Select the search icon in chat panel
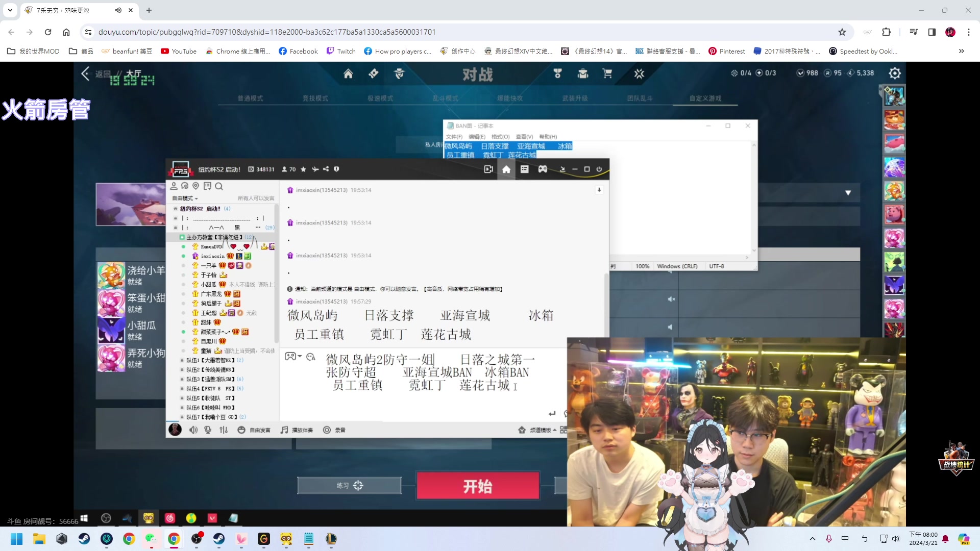This screenshot has height=551, width=980. [218, 186]
